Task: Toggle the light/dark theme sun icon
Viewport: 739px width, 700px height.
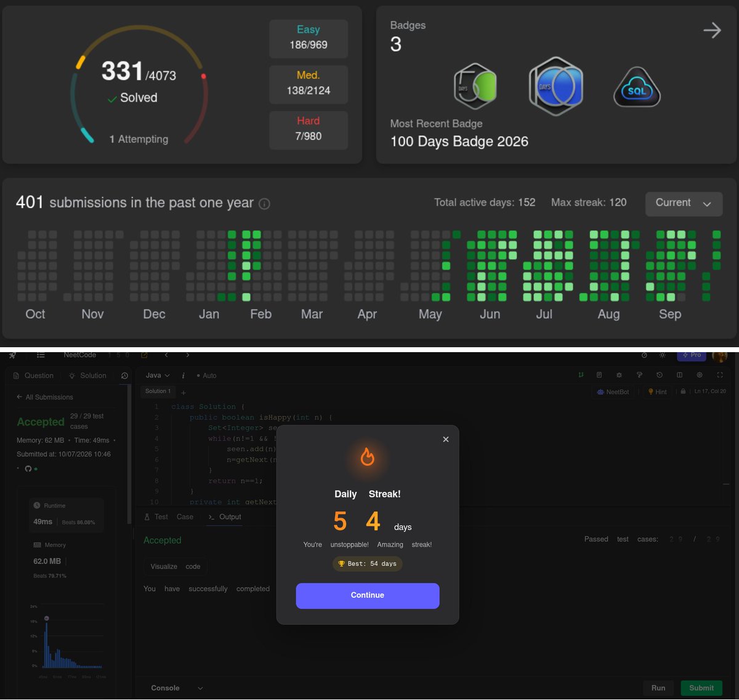Action: click(x=662, y=355)
